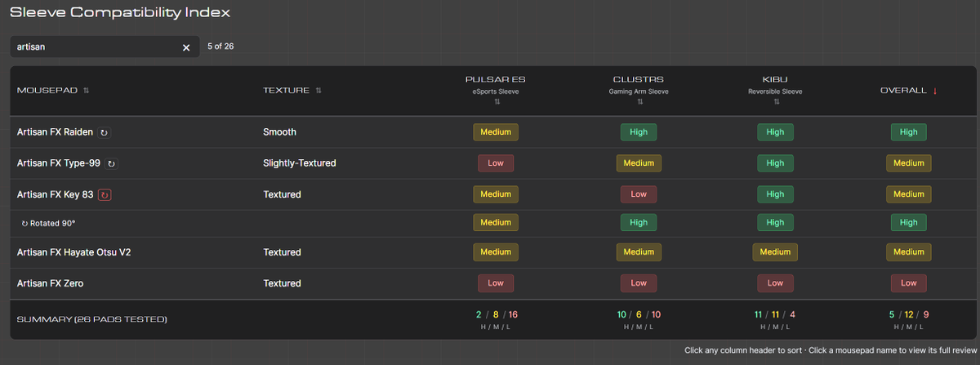Open Artisan FX Type-99 review
Screen dimensions: 980x365
59,163
